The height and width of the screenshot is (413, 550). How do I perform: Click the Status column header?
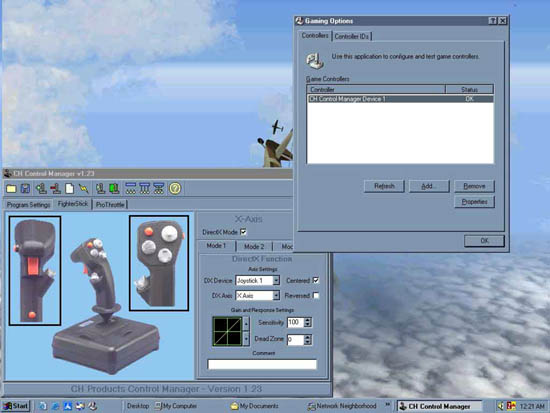469,89
